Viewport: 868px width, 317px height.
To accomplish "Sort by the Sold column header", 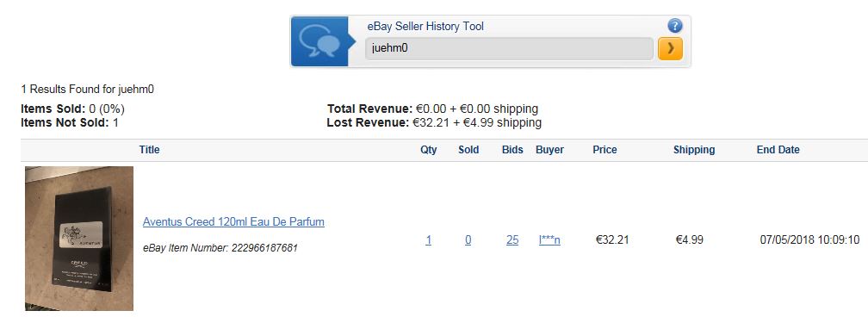I will click(x=468, y=150).
